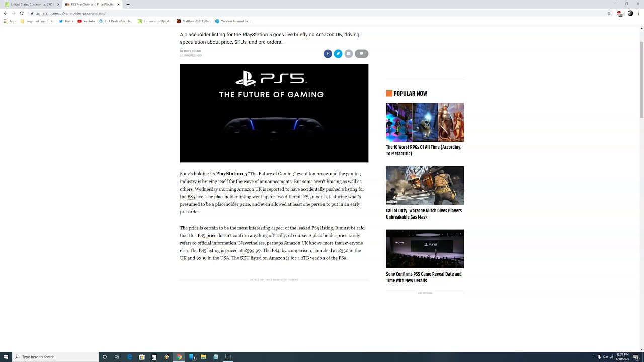This screenshot has height=362, width=644.
Task: Select the PS5 Pre-Order and Price tab
Action: coord(92,4)
